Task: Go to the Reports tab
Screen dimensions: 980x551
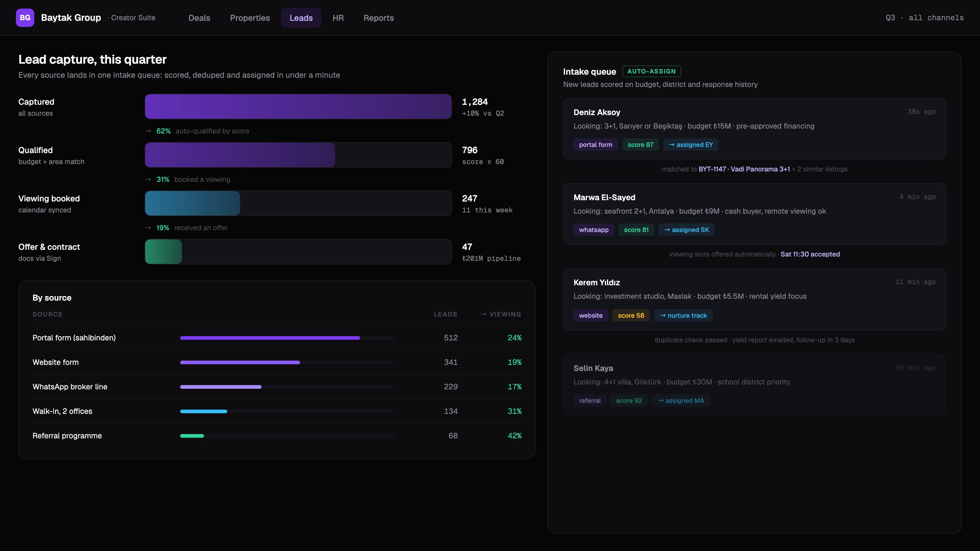Action: 379,18
